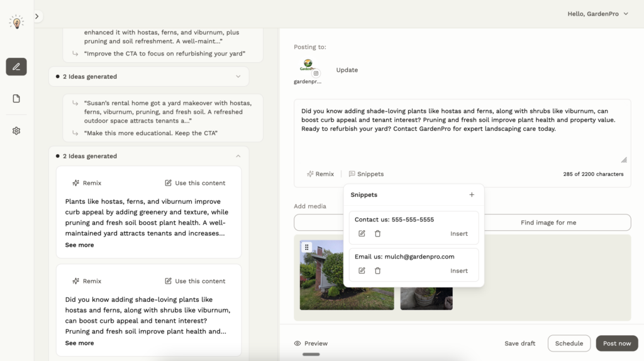Image resolution: width=644 pixels, height=361 pixels.
Task: Open settings gear icon in sidebar
Action: tap(16, 131)
